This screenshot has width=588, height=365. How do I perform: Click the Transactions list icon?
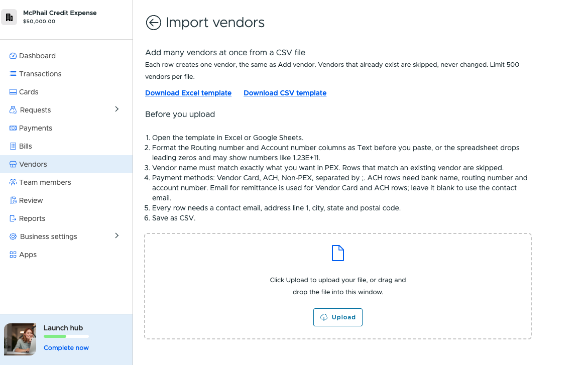click(x=13, y=74)
